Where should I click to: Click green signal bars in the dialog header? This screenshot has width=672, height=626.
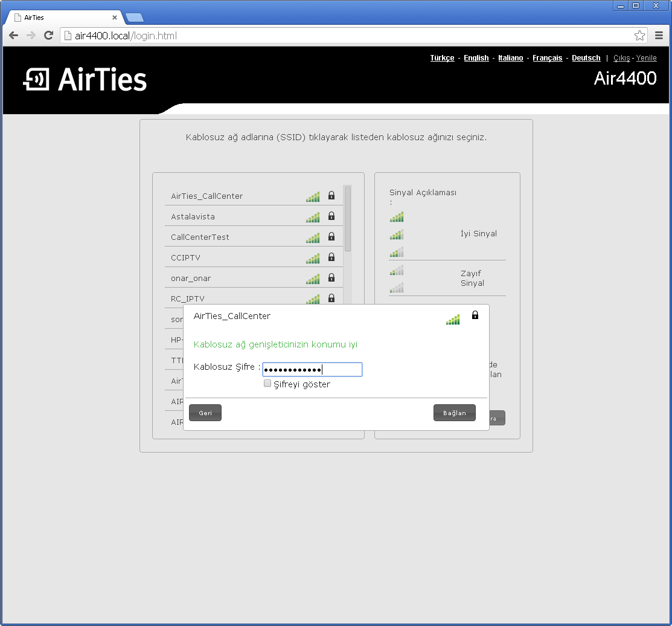(453, 318)
